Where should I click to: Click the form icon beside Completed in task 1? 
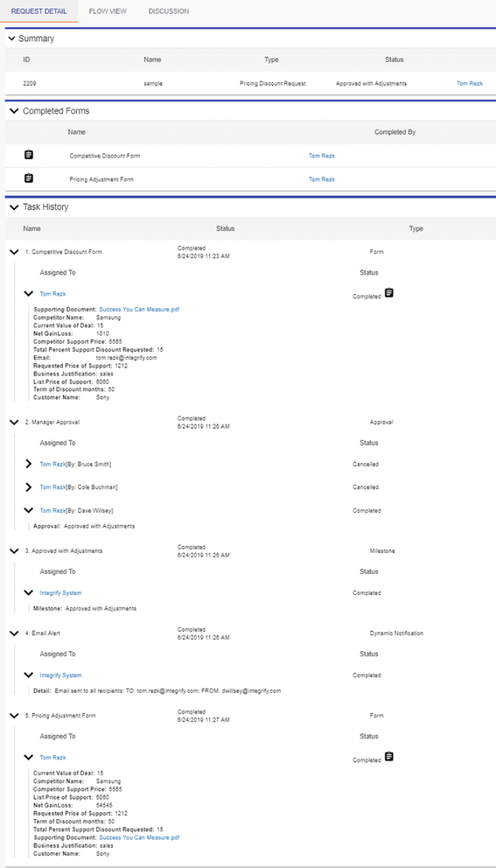389,293
